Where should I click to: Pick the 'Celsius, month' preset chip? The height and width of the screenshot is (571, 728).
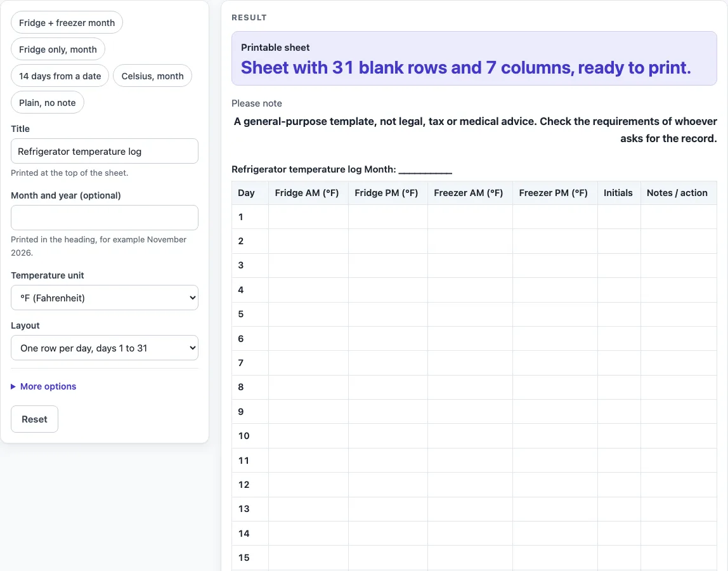(x=152, y=75)
